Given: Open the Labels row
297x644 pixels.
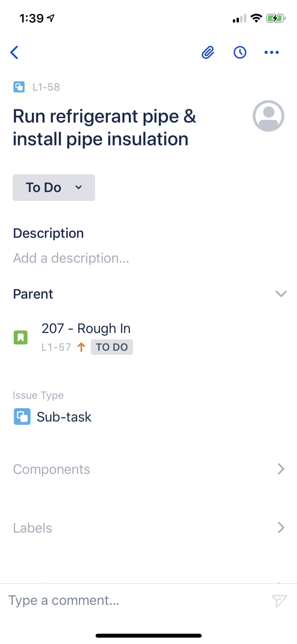Looking at the screenshot, I should [148, 528].
